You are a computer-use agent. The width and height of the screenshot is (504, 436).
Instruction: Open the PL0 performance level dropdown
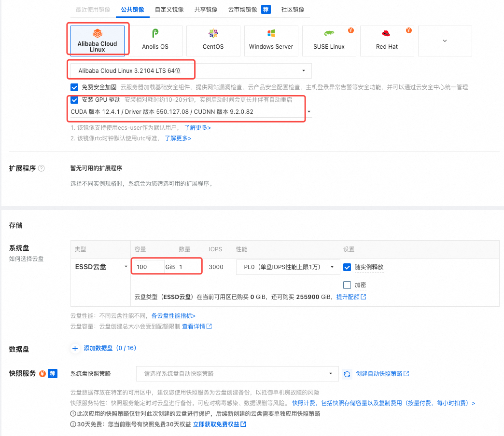tap(288, 267)
